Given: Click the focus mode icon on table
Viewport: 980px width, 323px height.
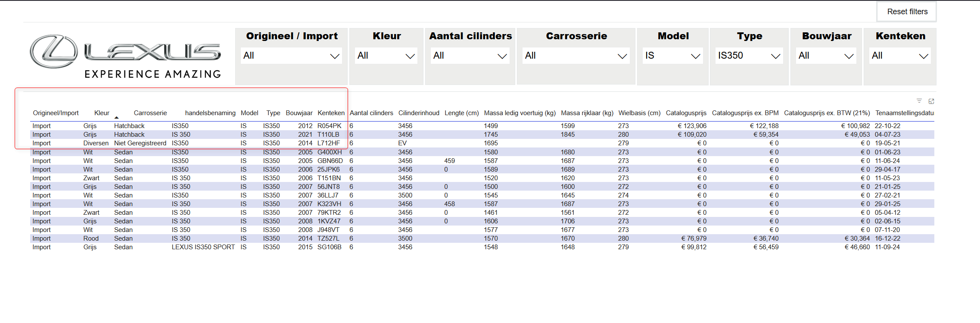Looking at the screenshot, I should (x=931, y=101).
